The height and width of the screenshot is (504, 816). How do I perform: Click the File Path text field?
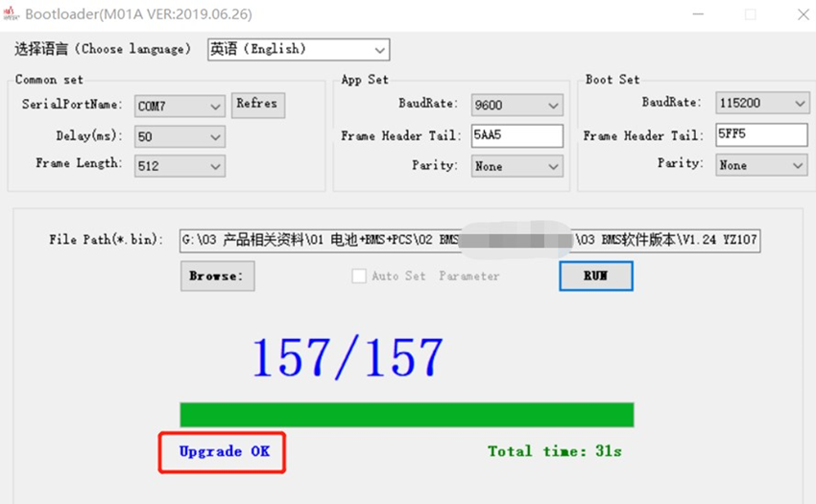coord(469,240)
